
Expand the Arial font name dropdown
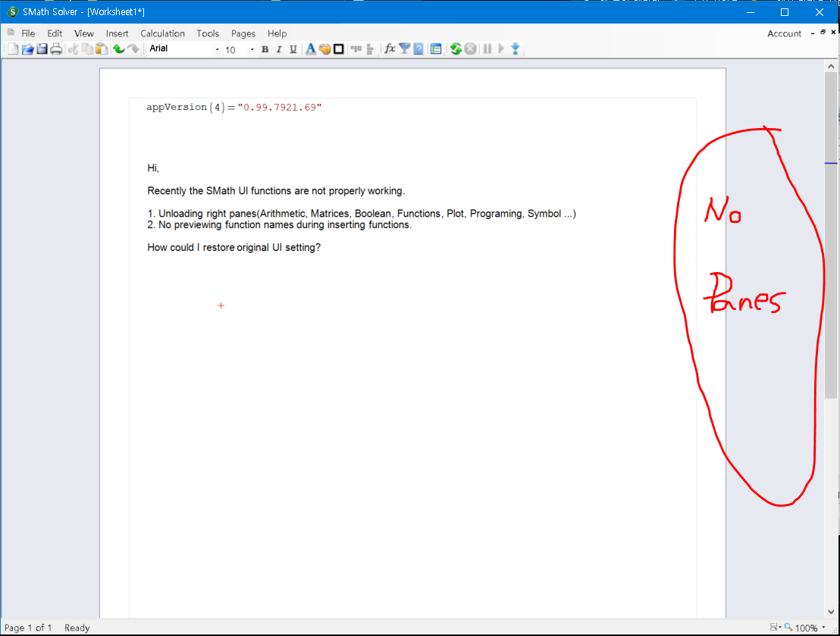(x=217, y=50)
